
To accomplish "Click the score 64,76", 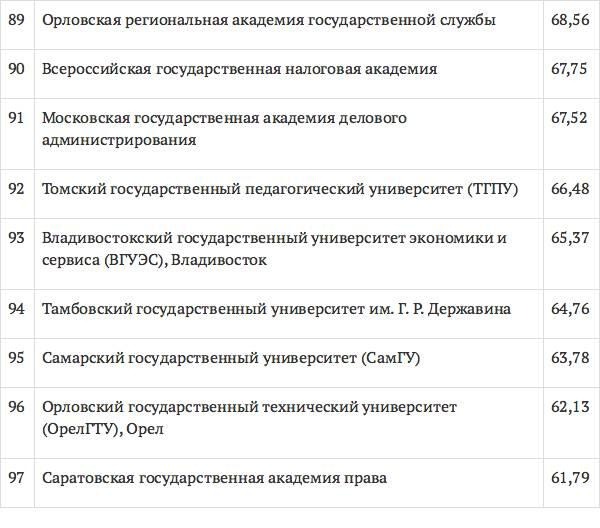I will pos(569,309).
